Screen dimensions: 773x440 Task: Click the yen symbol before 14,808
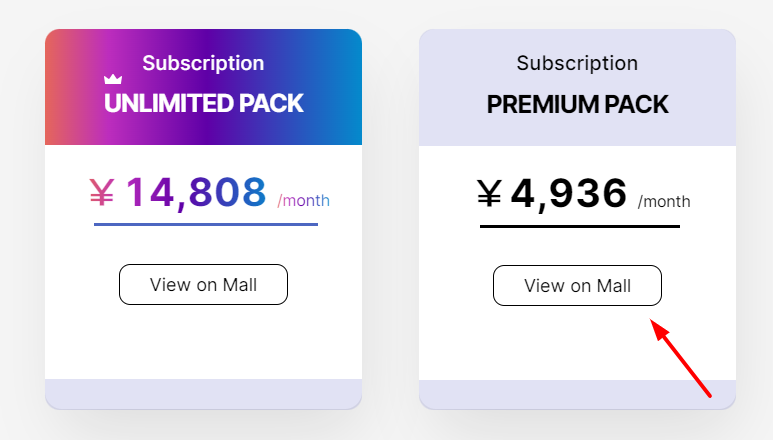[x=102, y=192]
